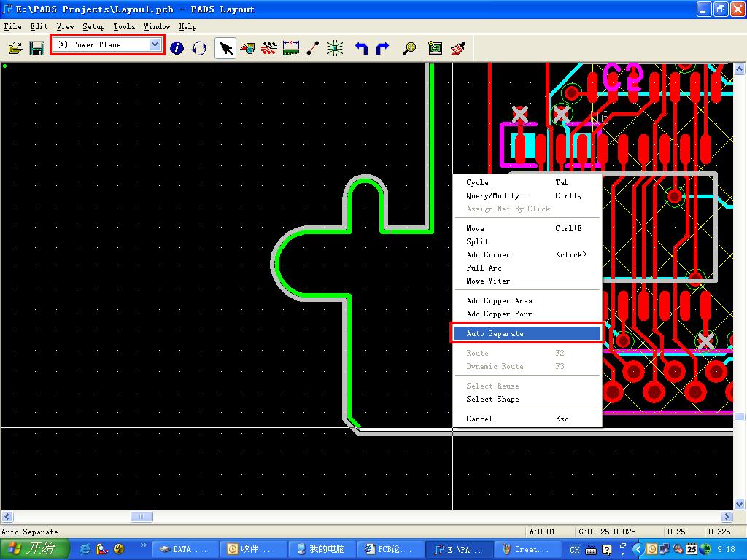Screen dimensions: 747x560
Task: Click the Undo arrow icon
Action: 361,48
